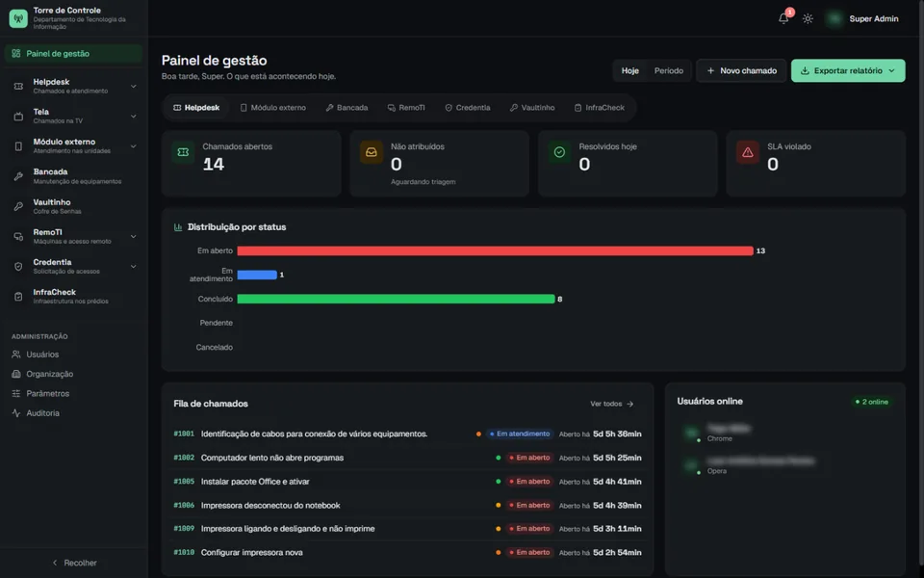The image size is (924, 578).
Task: Collapse the sidebar with Recolher
Action: [74, 563]
